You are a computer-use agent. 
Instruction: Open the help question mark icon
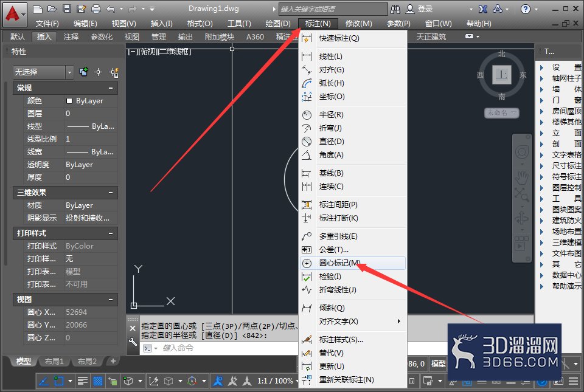(526, 9)
